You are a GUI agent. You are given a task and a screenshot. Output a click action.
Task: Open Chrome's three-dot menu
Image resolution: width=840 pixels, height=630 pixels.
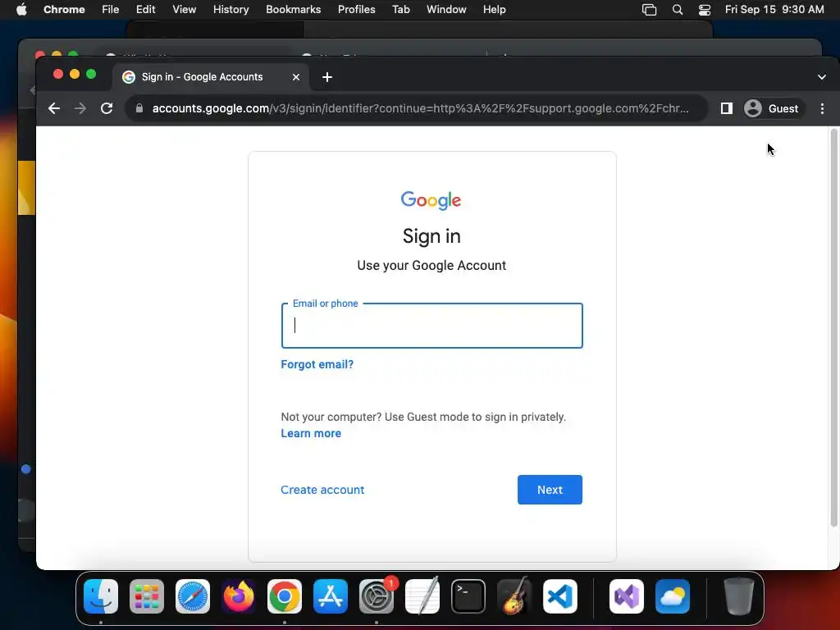click(822, 109)
